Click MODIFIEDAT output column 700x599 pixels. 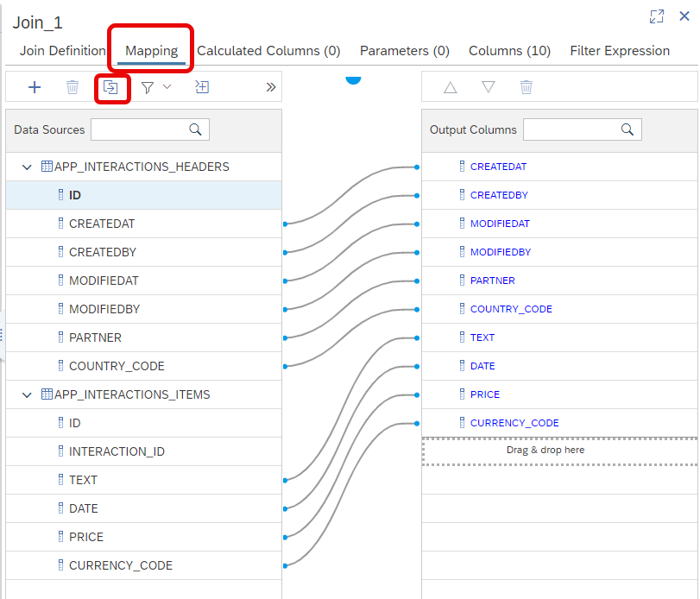click(x=560, y=224)
